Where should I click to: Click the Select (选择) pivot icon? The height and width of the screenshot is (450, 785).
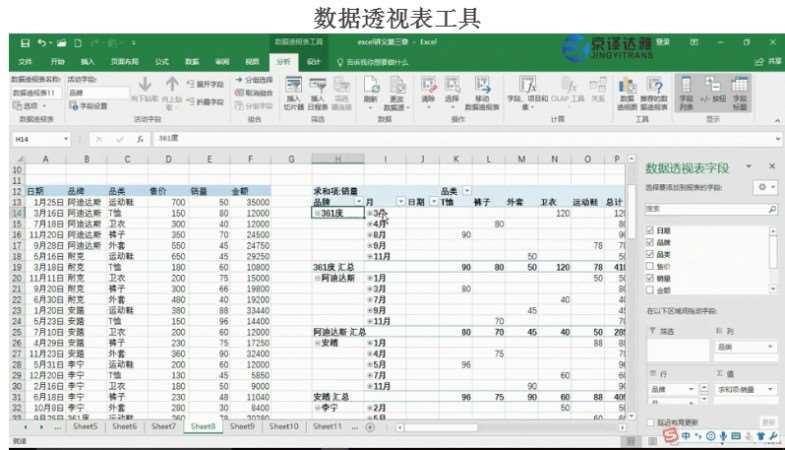453,85
